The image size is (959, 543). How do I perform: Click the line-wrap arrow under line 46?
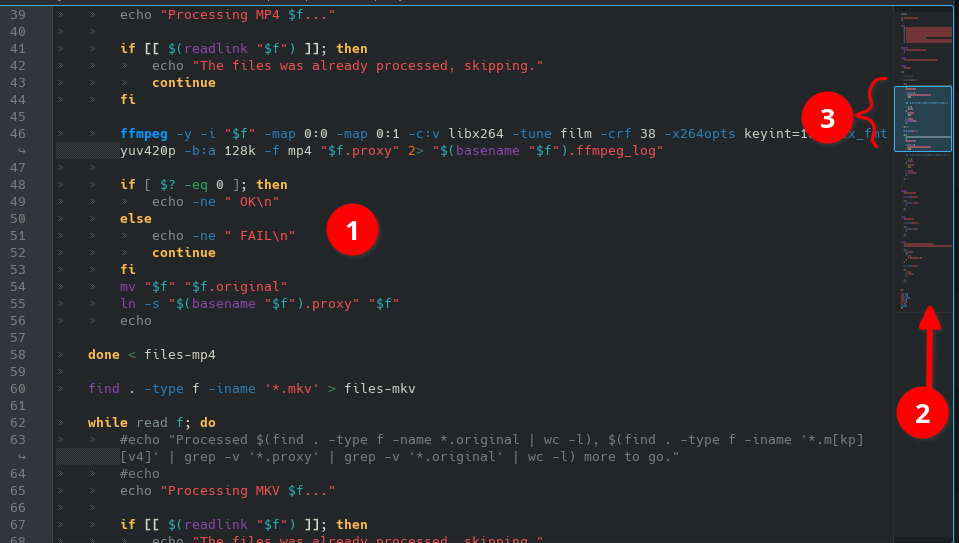(18, 151)
